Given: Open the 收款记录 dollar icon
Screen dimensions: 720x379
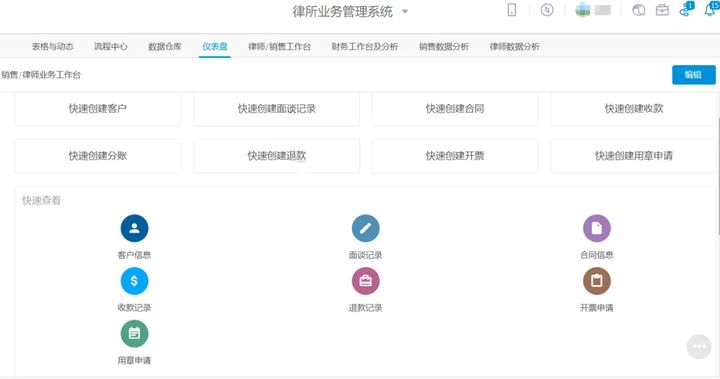Looking at the screenshot, I should pos(134,281).
